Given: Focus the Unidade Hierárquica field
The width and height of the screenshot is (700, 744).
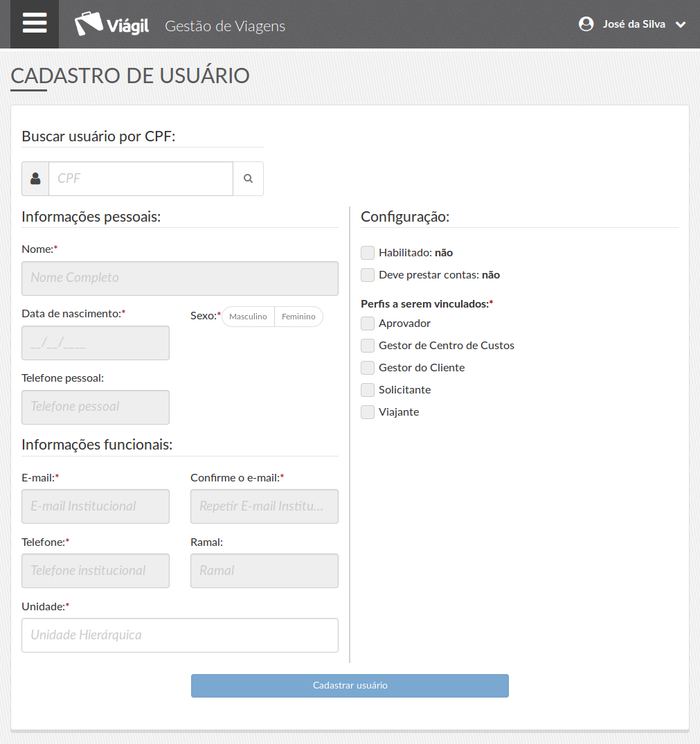Looking at the screenshot, I should 180,635.
